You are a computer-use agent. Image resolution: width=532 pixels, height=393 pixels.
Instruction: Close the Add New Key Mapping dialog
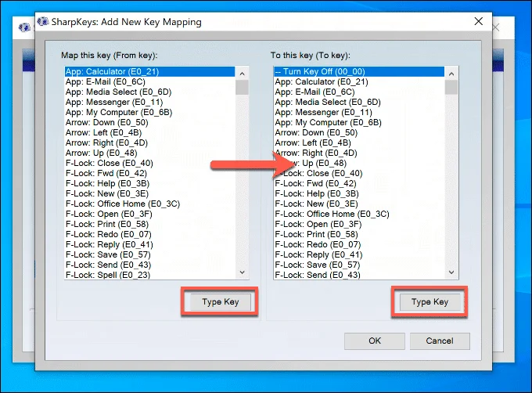pyautogui.click(x=478, y=23)
